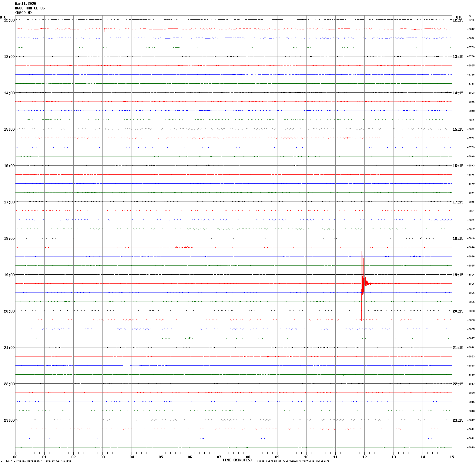476x465 pixels.
Task: Select the 22:15 time label on right
Action: pyautogui.click(x=458, y=384)
